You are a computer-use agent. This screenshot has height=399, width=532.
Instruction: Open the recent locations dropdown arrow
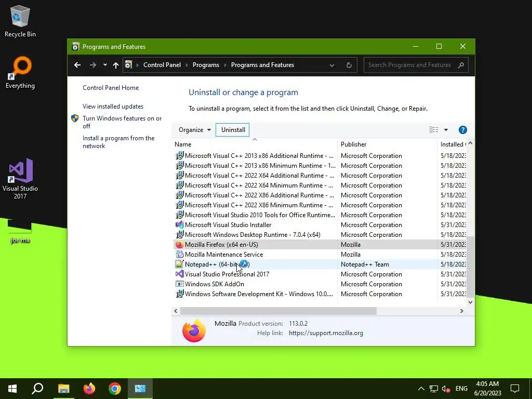[x=105, y=65]
